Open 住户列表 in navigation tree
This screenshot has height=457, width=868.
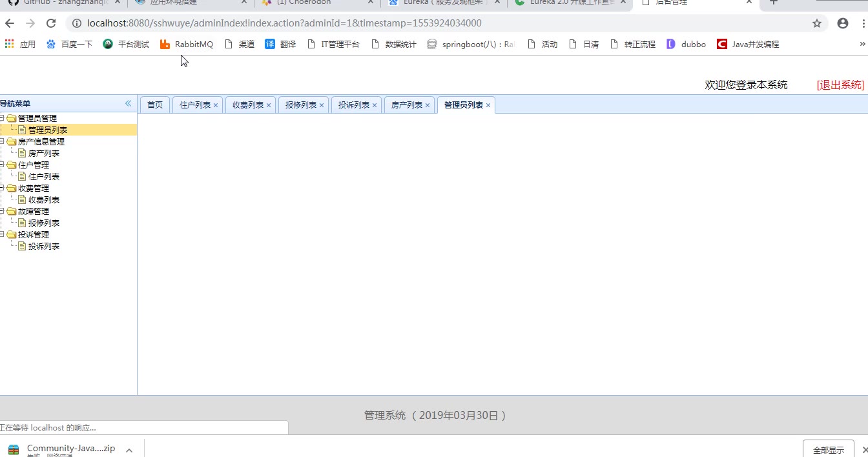point(44,176)
